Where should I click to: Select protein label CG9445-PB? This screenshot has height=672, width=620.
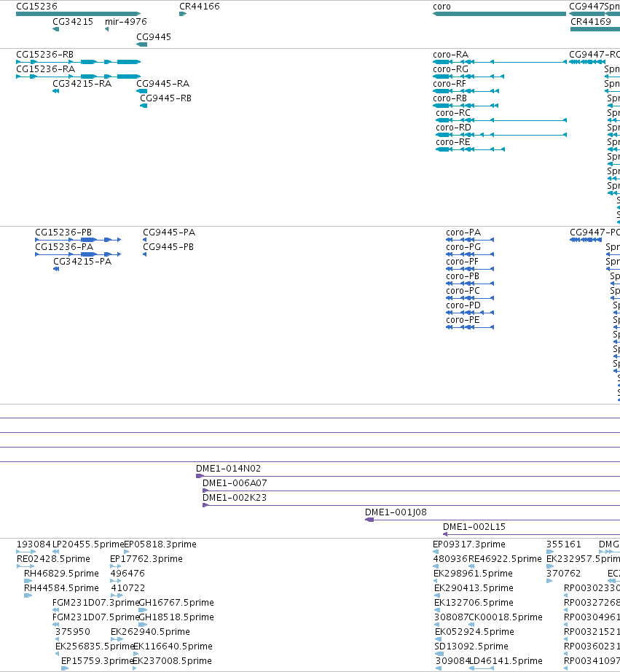pyautogui.click(x=168, y=247)
